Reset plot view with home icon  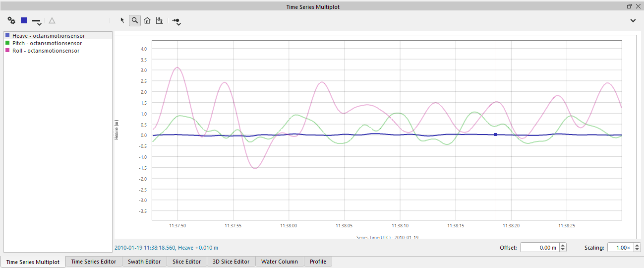(147, 21)
